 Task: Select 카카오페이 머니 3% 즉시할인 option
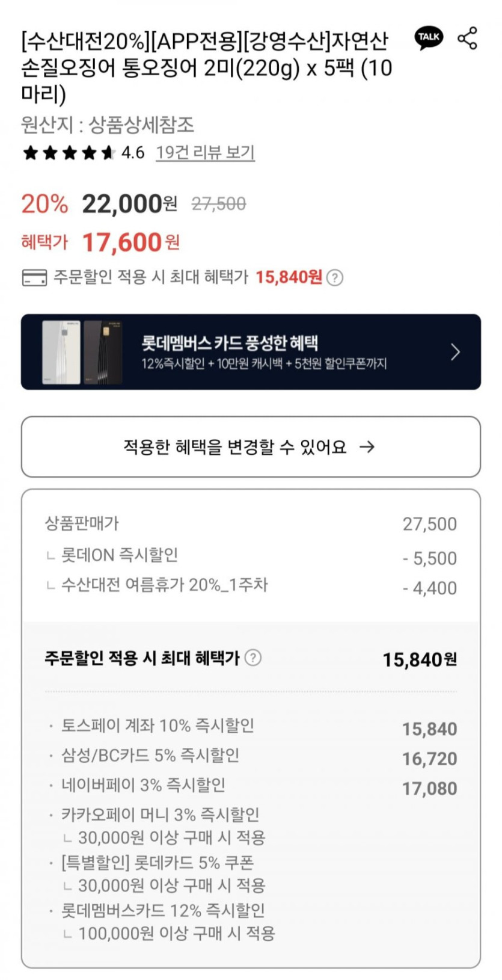(x=160, y=815)
